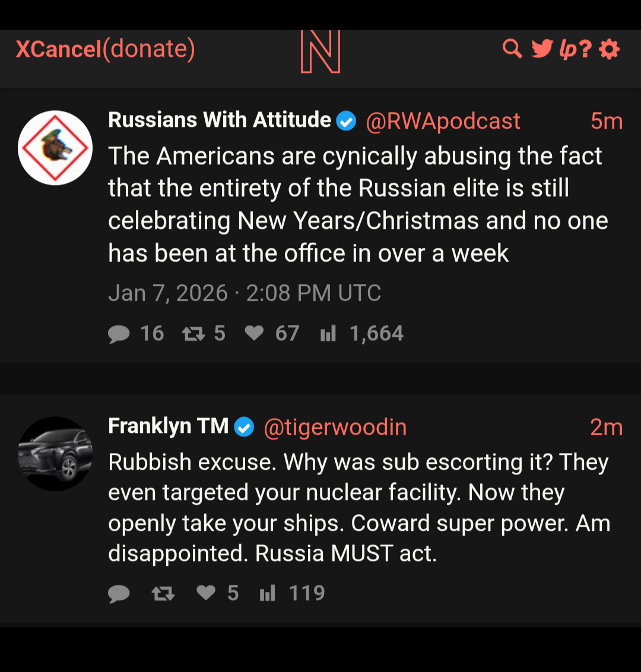This screenshot has width=641, height=672.
Task: Click heart icon showing 67 likes
Action: [254, 333]
